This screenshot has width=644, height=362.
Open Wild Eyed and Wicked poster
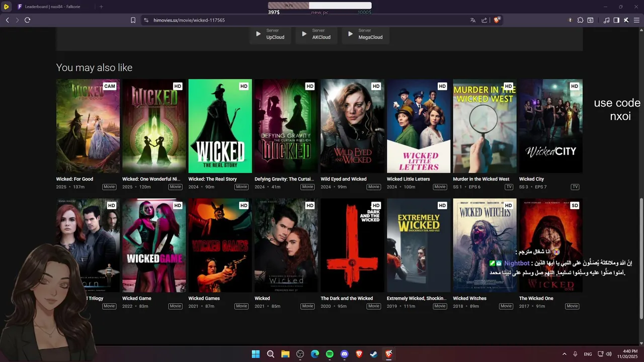coord(353,126)
